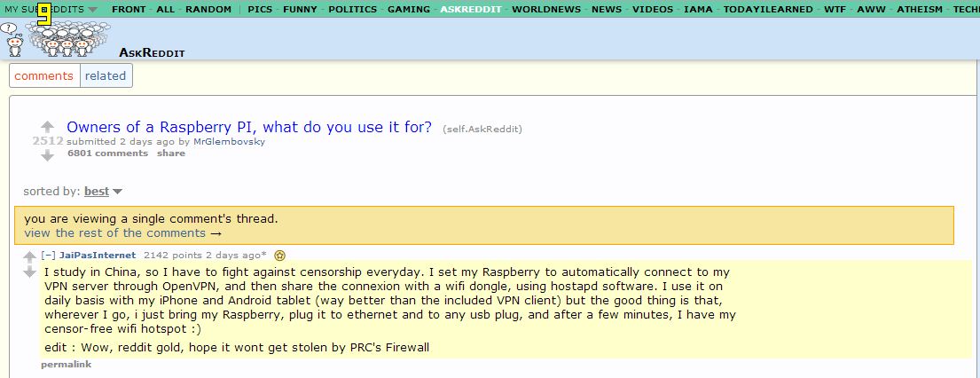This screenshot has height=378, width=980.
Task: Switch to the related tab
Action: click(106, 75)
